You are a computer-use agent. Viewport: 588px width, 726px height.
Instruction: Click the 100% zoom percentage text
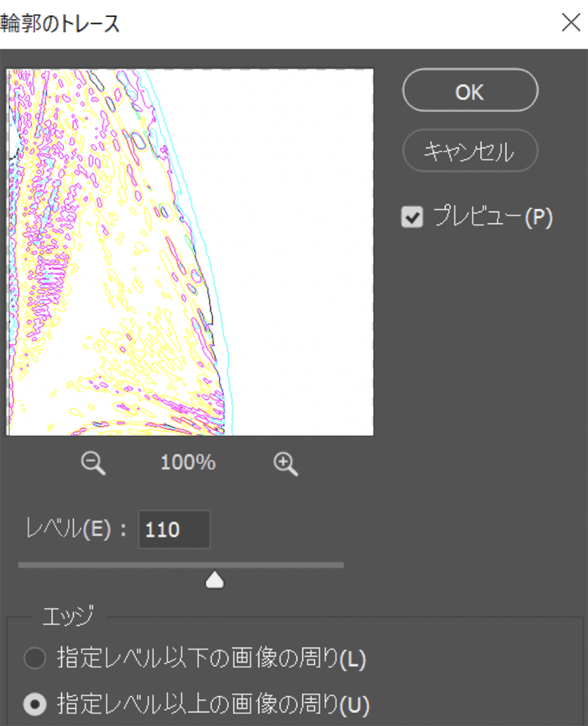tap(188, 463)
